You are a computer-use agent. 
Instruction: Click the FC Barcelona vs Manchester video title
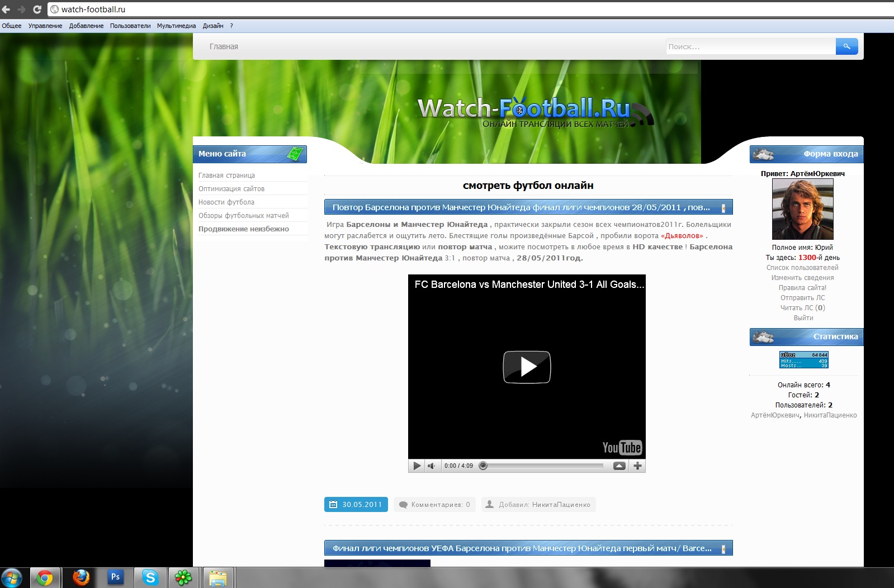529,284
